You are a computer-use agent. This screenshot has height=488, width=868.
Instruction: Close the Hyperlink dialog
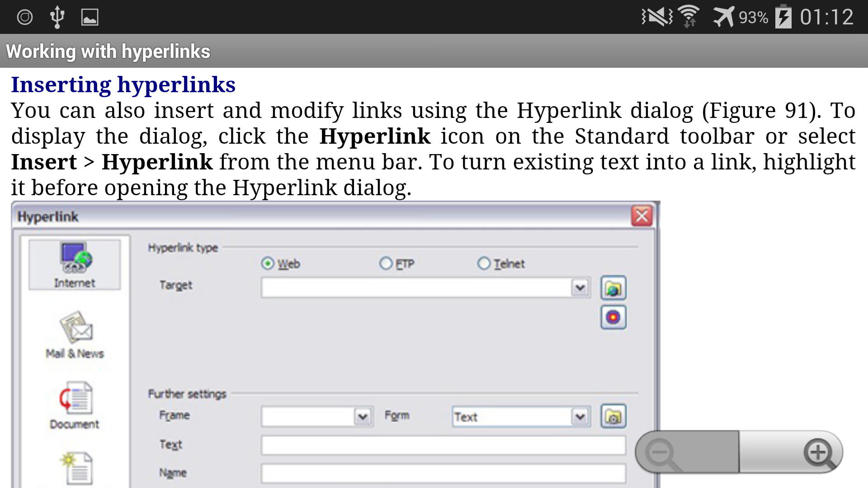642,216
